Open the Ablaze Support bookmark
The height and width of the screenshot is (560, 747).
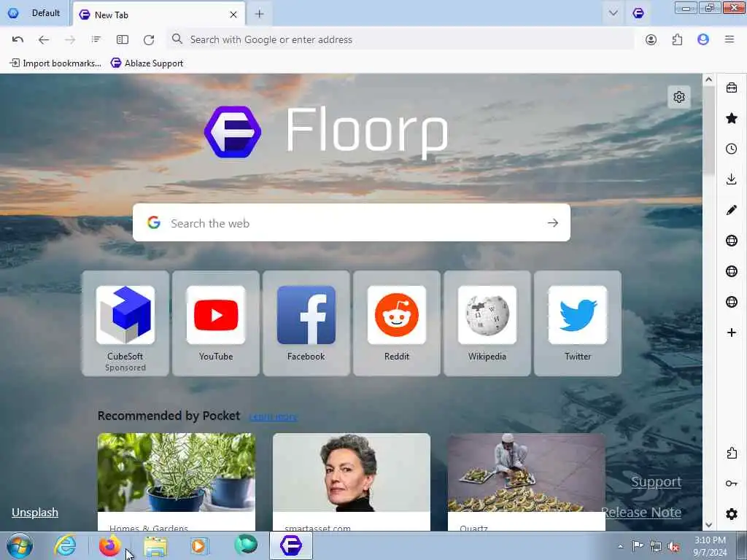point(147,63)
